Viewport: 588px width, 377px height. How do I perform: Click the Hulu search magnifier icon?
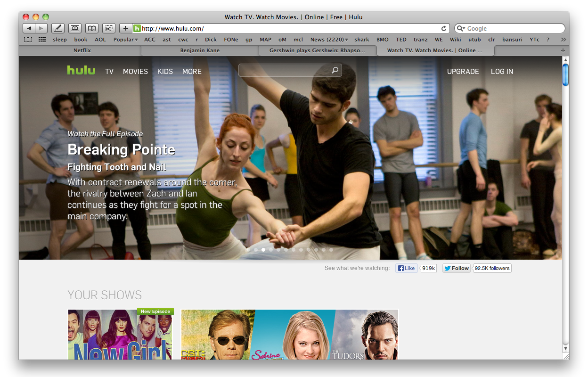click(335, 70)
